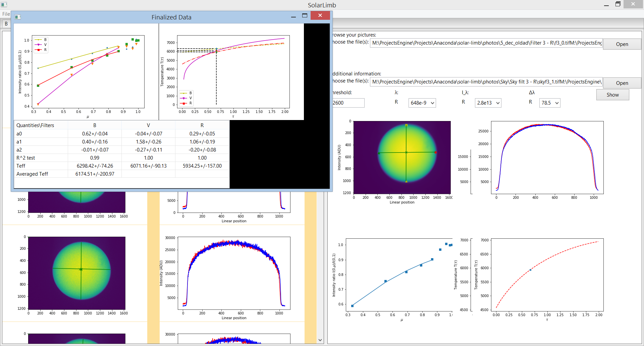The height and width of the screenshot is (346, 644).
Task: Open the File menu in SolarLimb
Action: point(6,14)
